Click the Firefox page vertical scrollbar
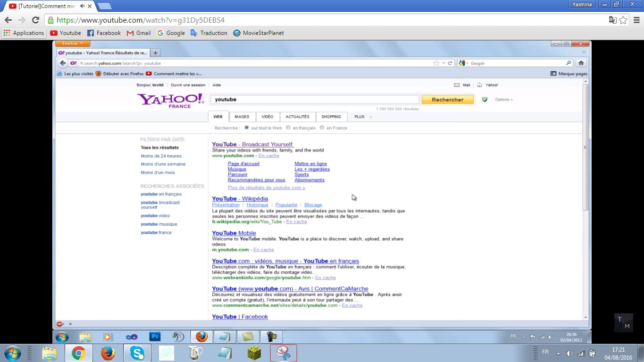The height and width of the screenshot is (362, 644). pos(585,147)
